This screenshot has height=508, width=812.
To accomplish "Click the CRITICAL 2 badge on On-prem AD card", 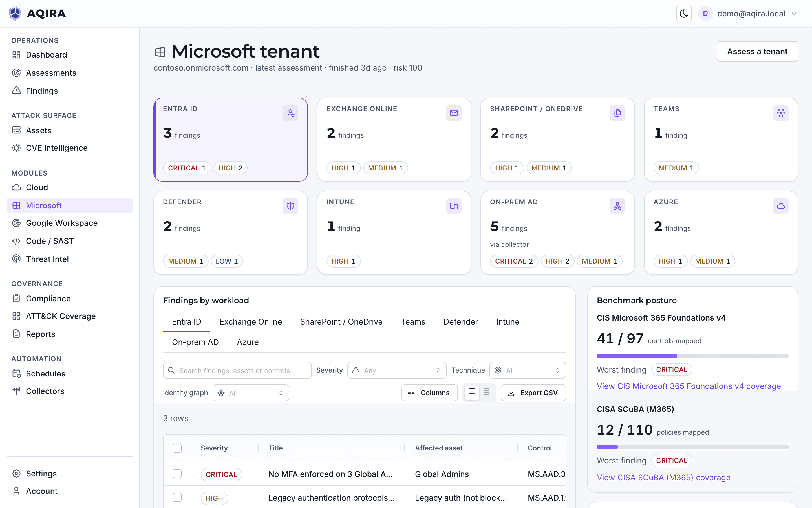I will [514, 261].
